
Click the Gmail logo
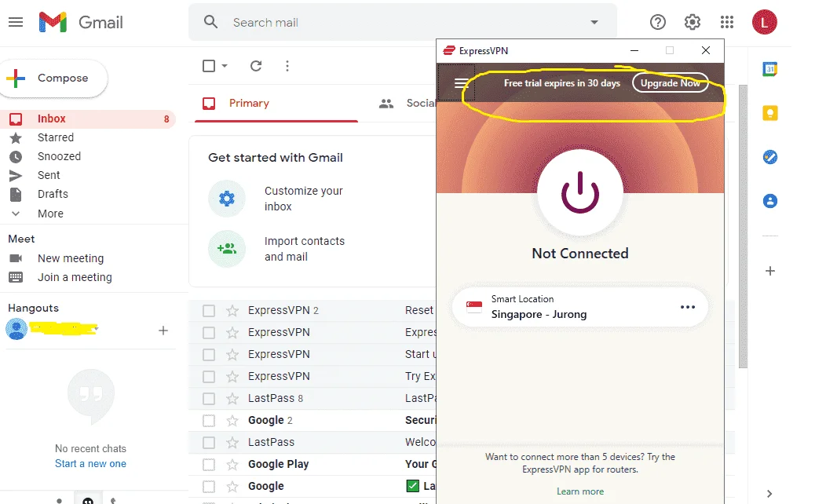click(x=81, y=22)
